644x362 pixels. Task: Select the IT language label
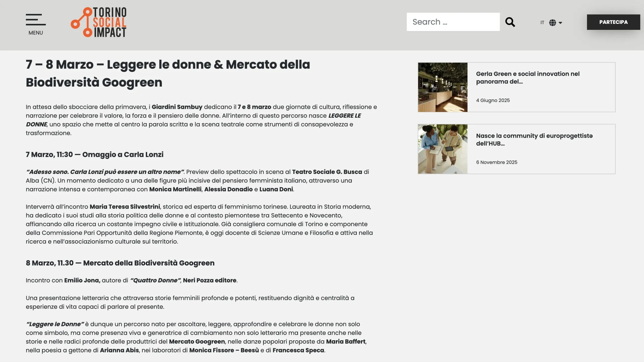542,23
